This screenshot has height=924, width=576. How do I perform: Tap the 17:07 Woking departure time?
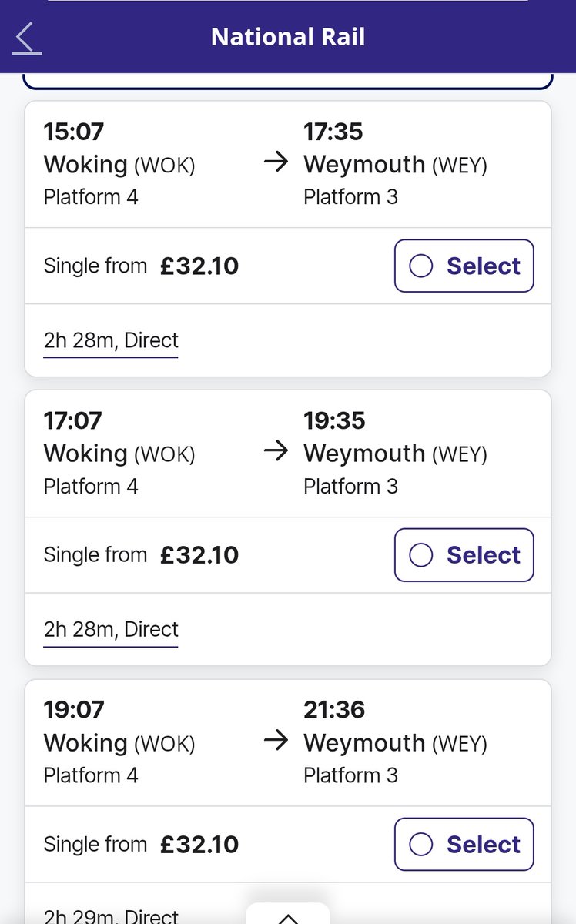pos(73,420)
